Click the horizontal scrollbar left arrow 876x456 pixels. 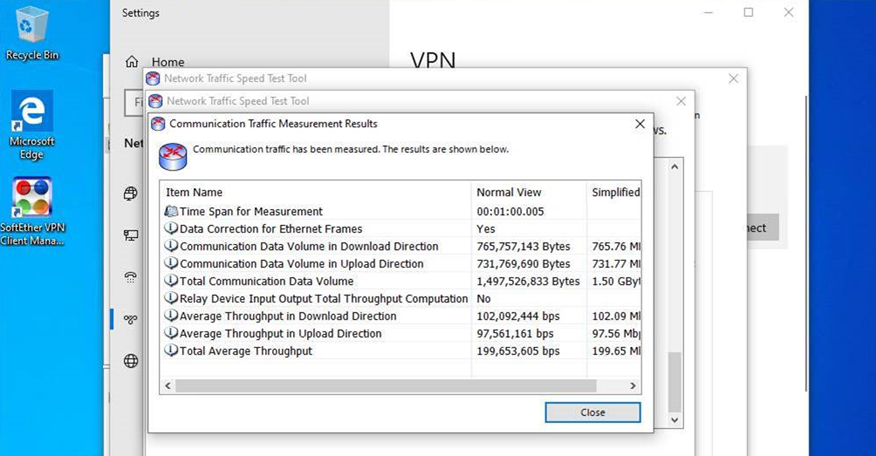(168, 386)
